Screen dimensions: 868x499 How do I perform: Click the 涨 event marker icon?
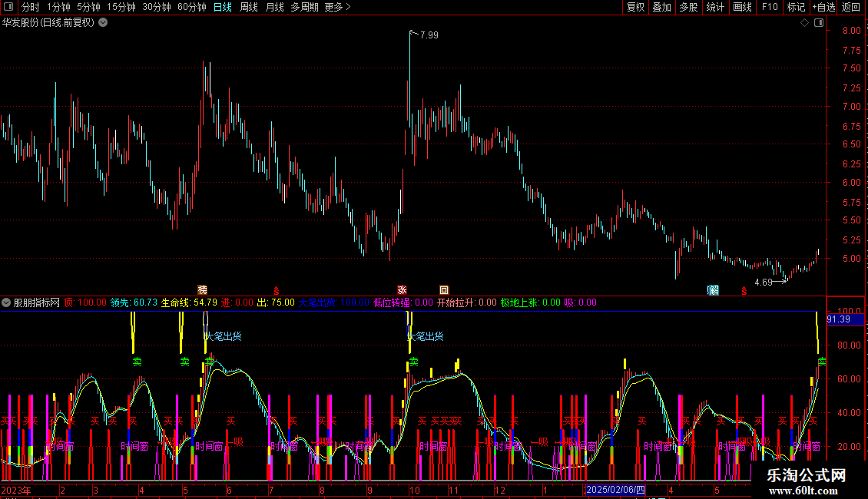[401, 290]
